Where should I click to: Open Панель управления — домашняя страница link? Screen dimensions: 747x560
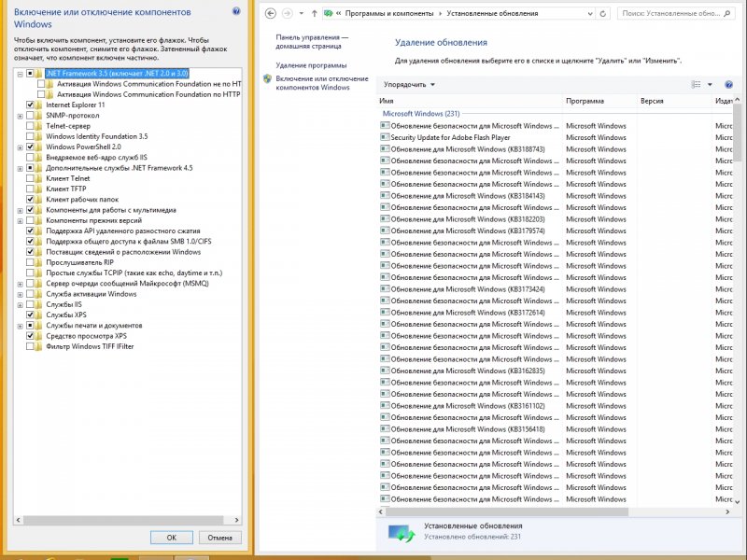click(312, 41)
